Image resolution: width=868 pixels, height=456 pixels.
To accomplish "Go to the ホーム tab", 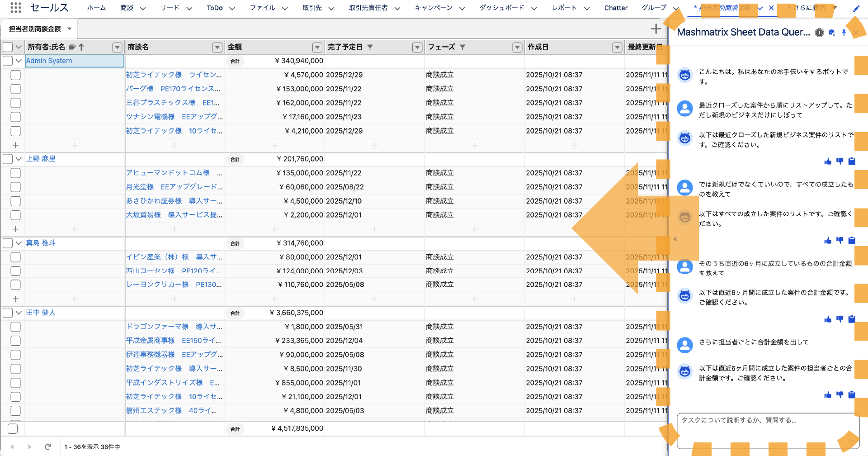I will click(96, 8).
